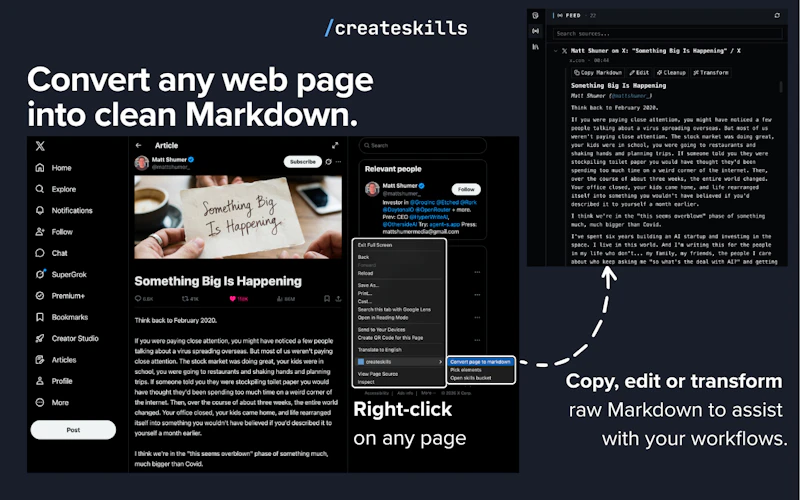Select the library icon in createskills sidebar
Viewport: 800px width, 500px height.
pyautogui.click(x=535, y=47)
